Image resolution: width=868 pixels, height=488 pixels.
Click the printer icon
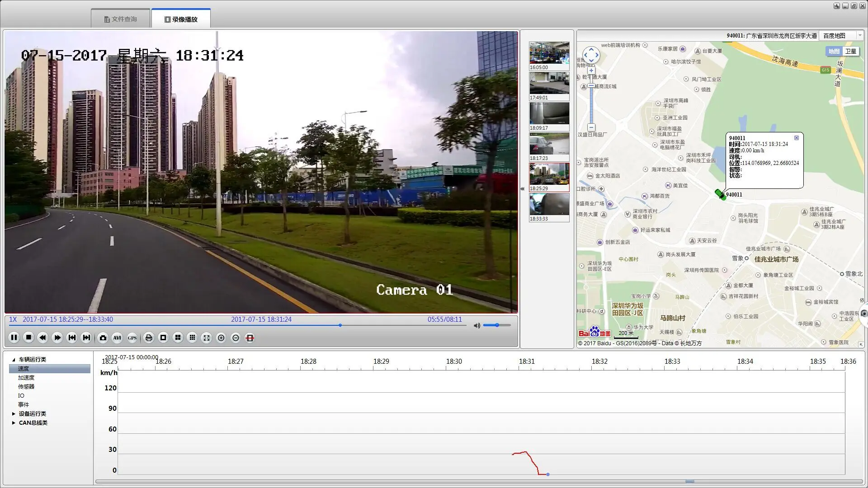pos(149,338)
